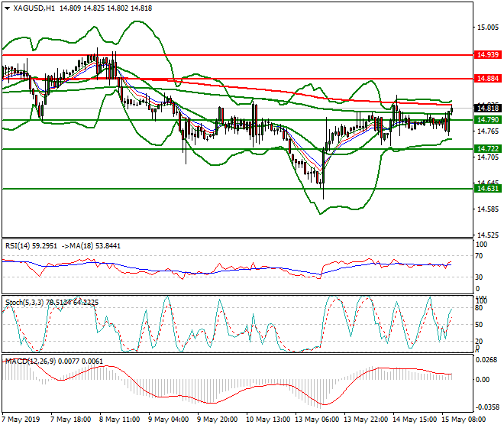Select the 14.790 green support price label
Viewport: 504px width, 428px height.
tap(488, 120)
